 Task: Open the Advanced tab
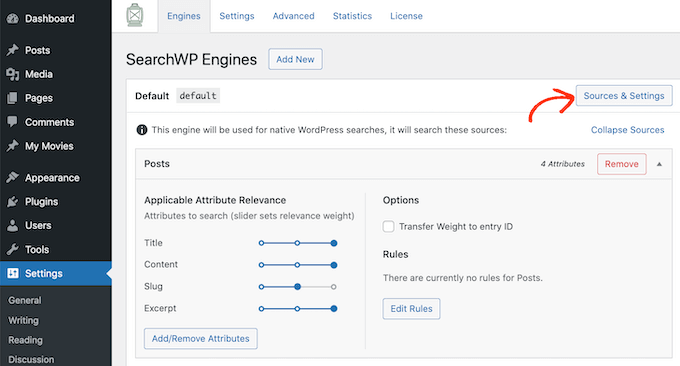294,16
